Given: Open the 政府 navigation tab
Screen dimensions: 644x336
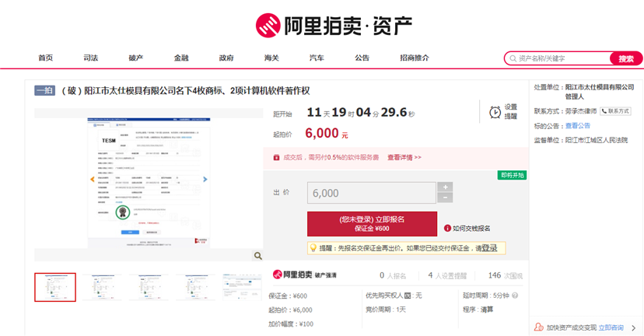Looking at the screenshot, I should tap(226, 58).
